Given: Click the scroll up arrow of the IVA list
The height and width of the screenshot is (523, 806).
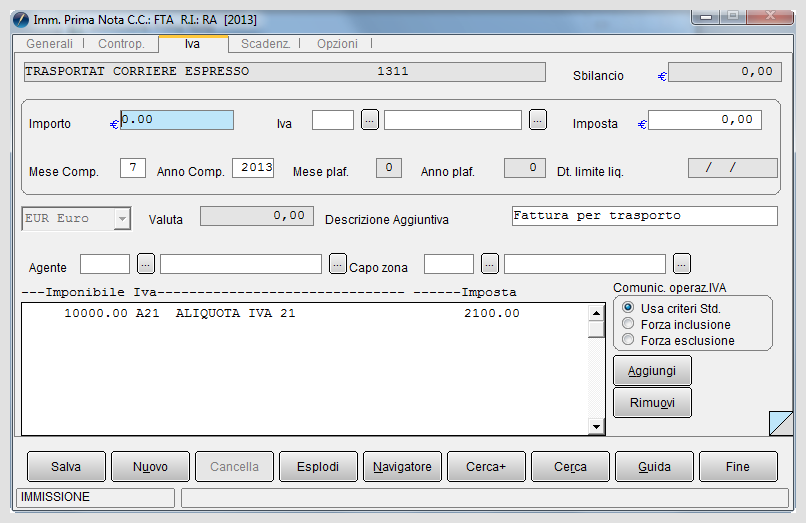Looking at the screenshot, I should click(596, 313).
